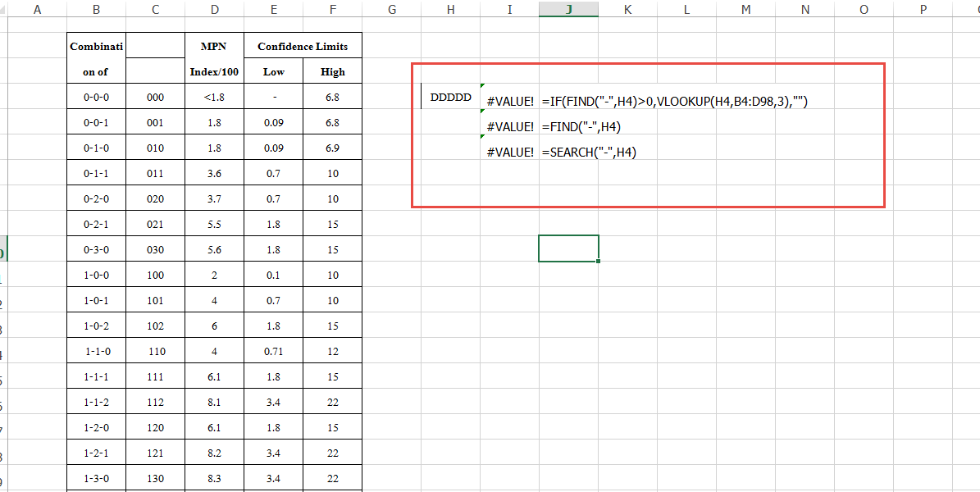This screenshot has width=980, height=492.
Task: Click the High header cell
Action: pyautogui.click(x=332, y=71)
